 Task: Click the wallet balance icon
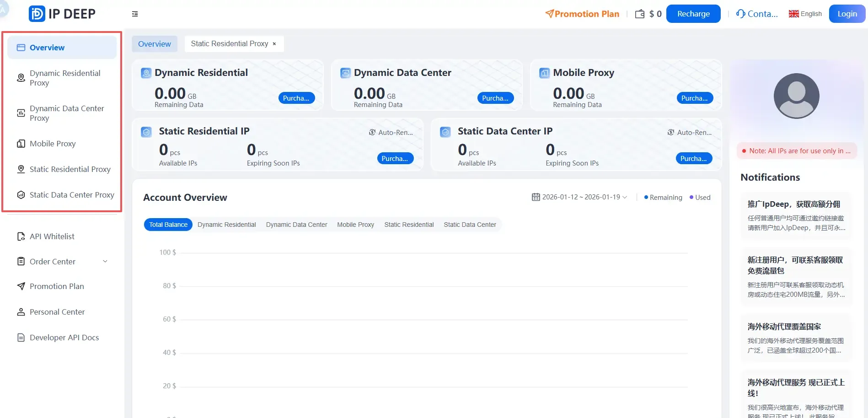pos(640,14)
